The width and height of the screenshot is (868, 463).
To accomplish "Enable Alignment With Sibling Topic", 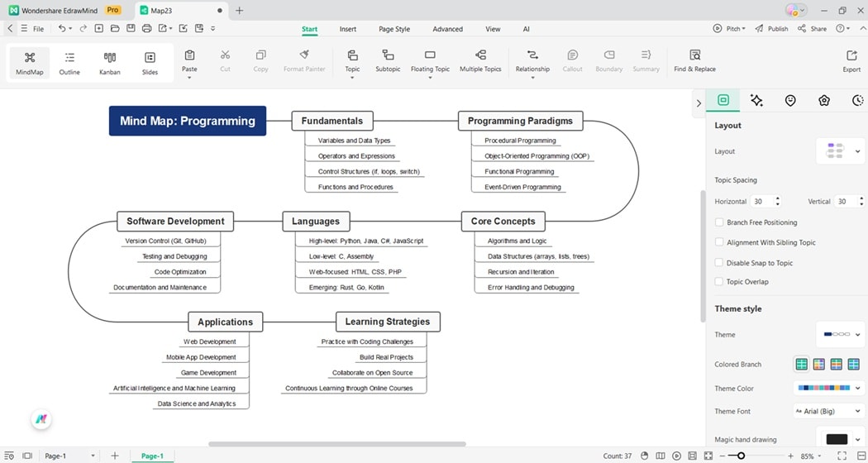I will pyautogui.click(x=719, y=242).
